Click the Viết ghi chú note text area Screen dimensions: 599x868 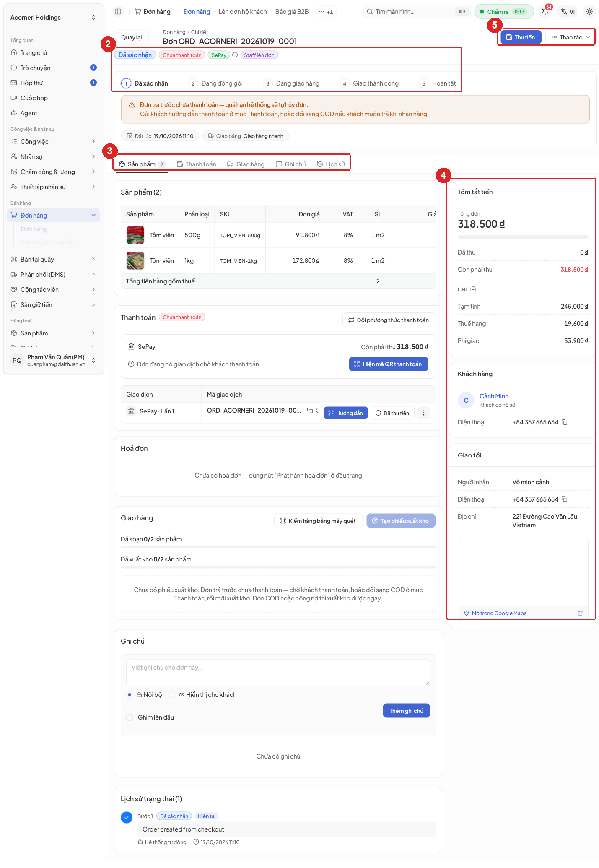(x=278, y=673)
